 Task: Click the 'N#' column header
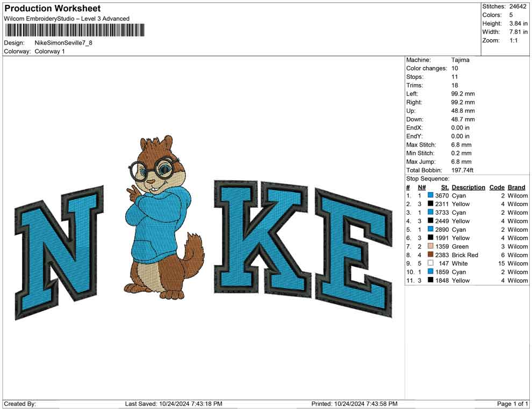click(422, 187)
